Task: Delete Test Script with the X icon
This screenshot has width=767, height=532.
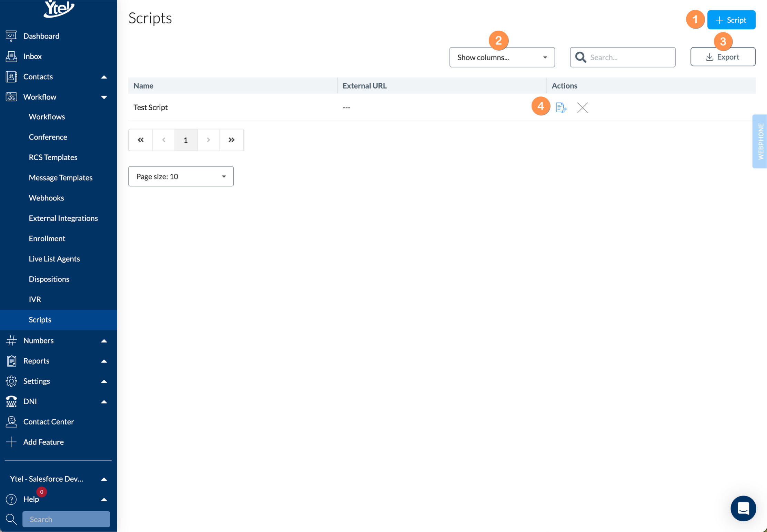Action: pyautogui.click(x=582, y=108)
